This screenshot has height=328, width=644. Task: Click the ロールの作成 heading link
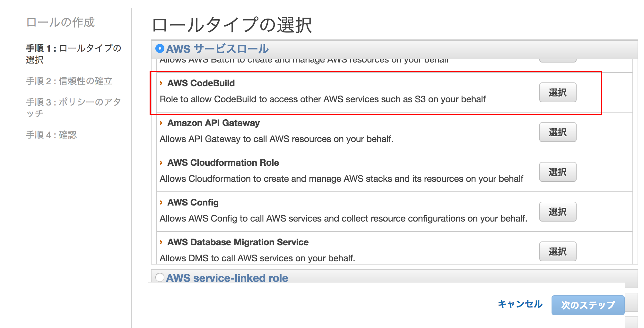[60, 22]
